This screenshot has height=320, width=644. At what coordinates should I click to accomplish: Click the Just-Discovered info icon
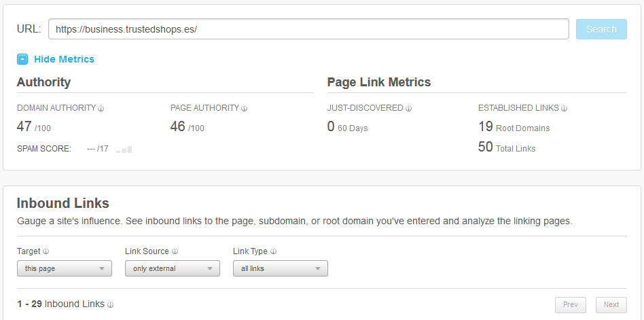pos(408,109)
